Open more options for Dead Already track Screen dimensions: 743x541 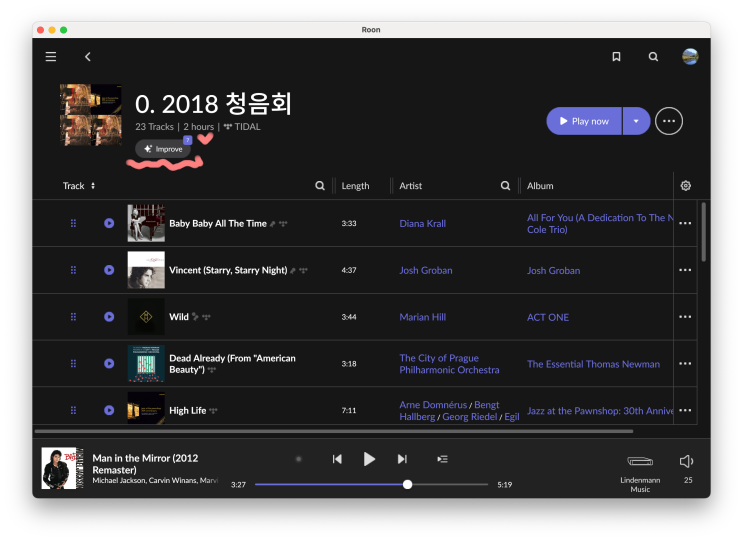(685, 363)
